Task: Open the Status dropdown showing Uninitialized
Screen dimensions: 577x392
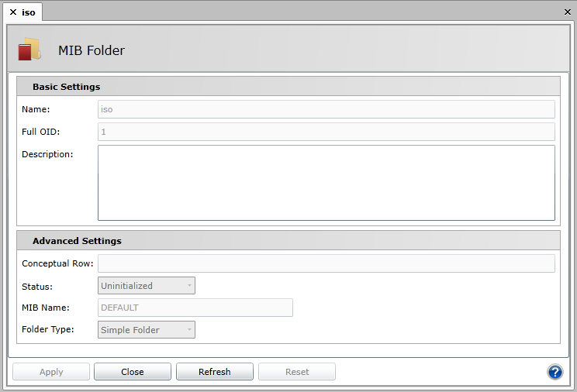Action: (x=147, y=286)
